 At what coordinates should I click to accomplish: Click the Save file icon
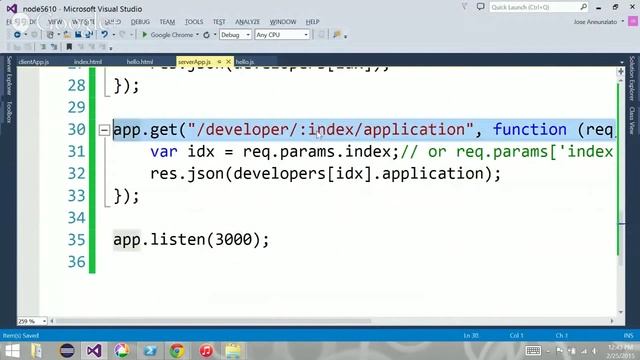pyautogui.click(x=78, y=35)
